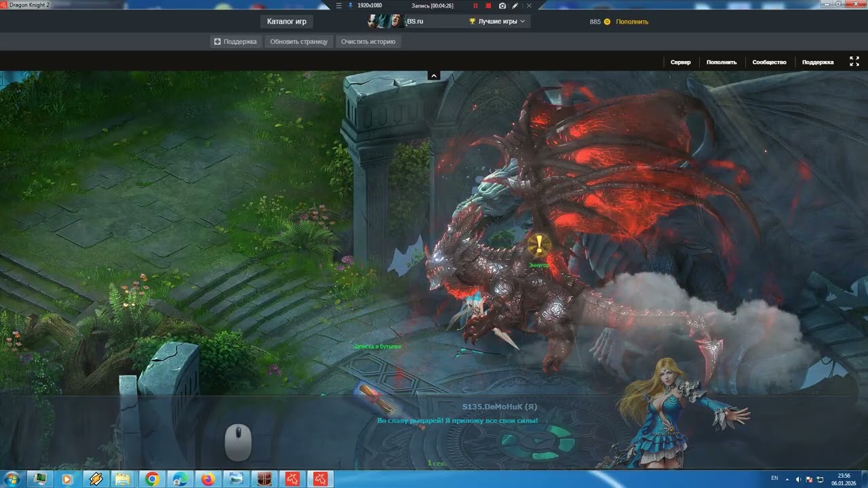Image resolution: width=868 pixels, height=488 pixels.
Task: Open Firefox from taskbar
Action: coord(208,479)
